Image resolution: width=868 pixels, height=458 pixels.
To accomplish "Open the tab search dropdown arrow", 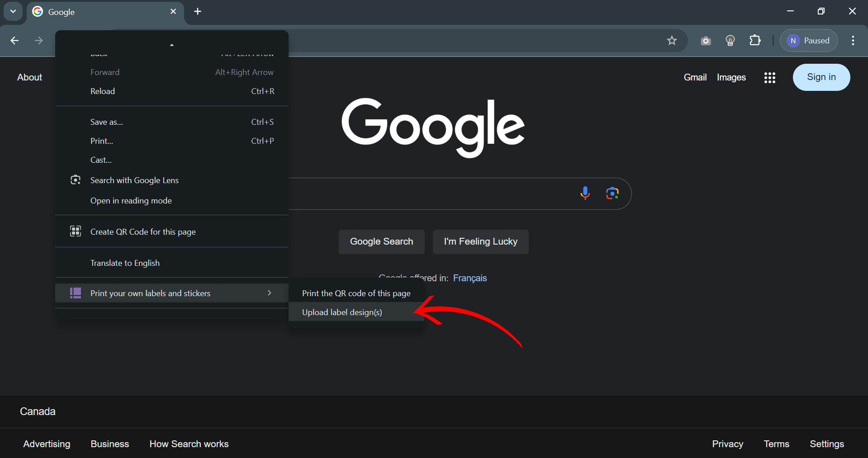I will (x=13, y=12).
